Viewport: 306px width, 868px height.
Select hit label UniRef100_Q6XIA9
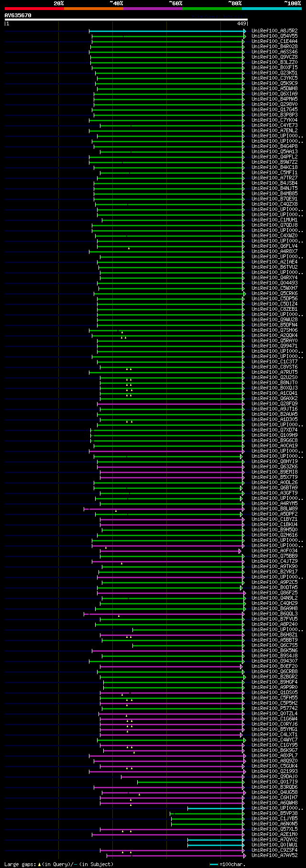tap(274, 94)
